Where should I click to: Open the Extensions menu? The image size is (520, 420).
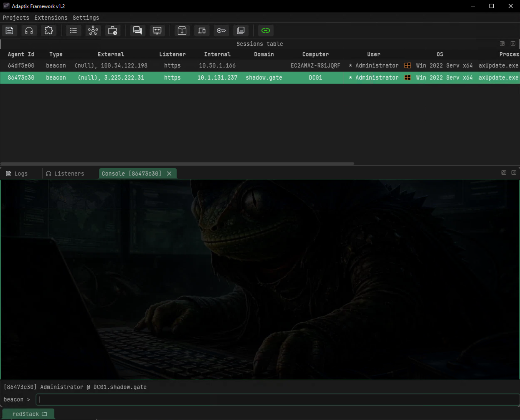coord(51,18)
